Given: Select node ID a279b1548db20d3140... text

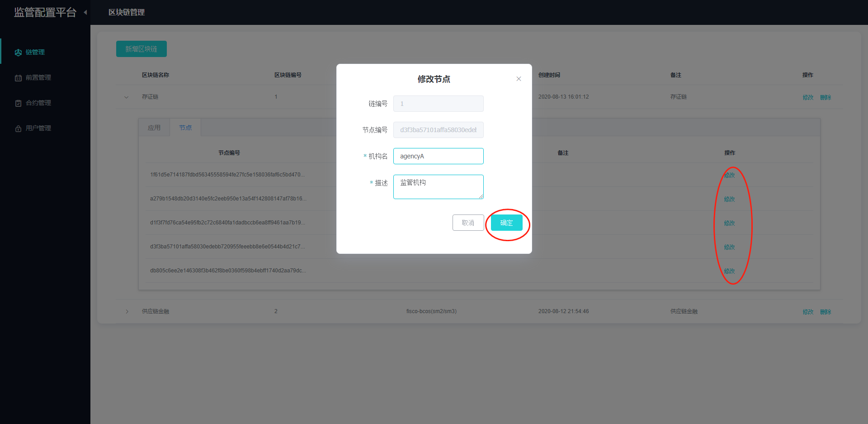Looking at the screenshot, I should pyautogui.click(x=228, y=199).
